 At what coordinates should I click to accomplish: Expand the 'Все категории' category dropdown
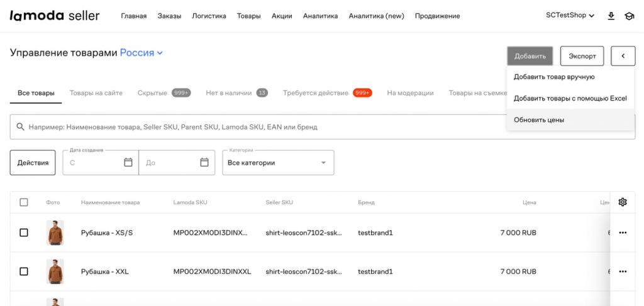[278, 163]
